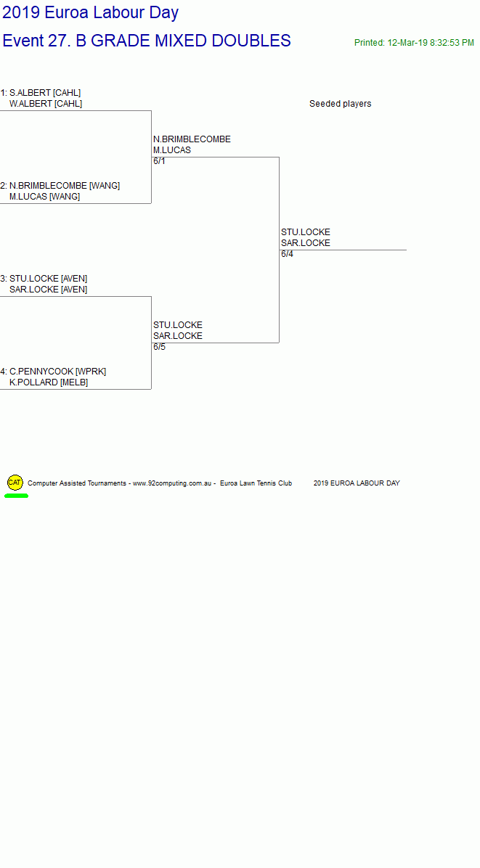Click STU.LOCKE in the final winner slot
Screen dimensions: 480x868
click(305, 232)
